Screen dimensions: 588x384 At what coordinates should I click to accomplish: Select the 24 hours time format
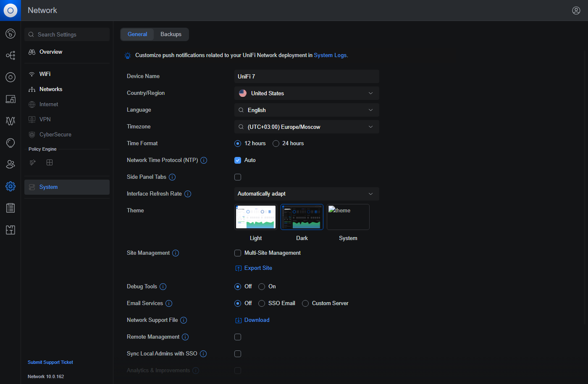(x=276, y=144)
